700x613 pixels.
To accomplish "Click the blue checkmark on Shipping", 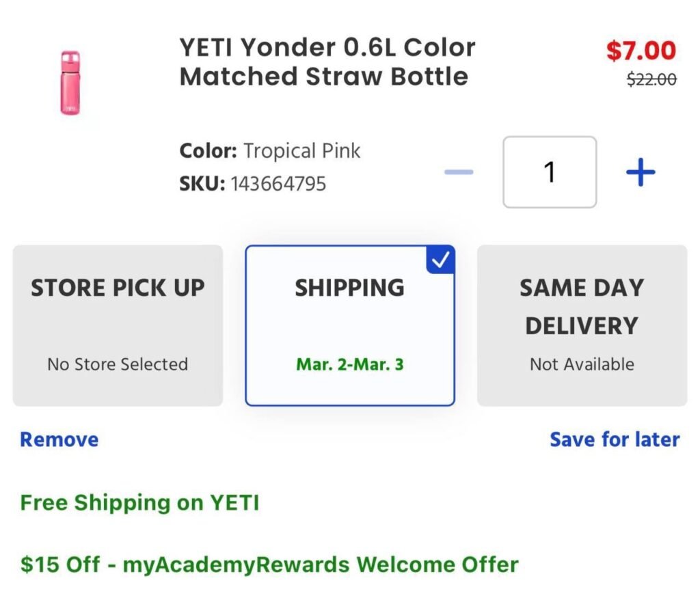I will (x=442, y=260).
